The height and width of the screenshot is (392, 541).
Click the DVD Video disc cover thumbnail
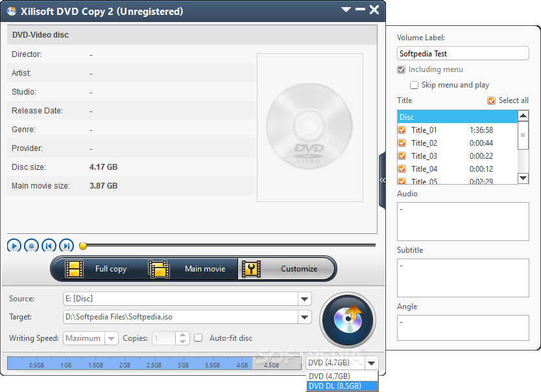[x=310, y=127]
